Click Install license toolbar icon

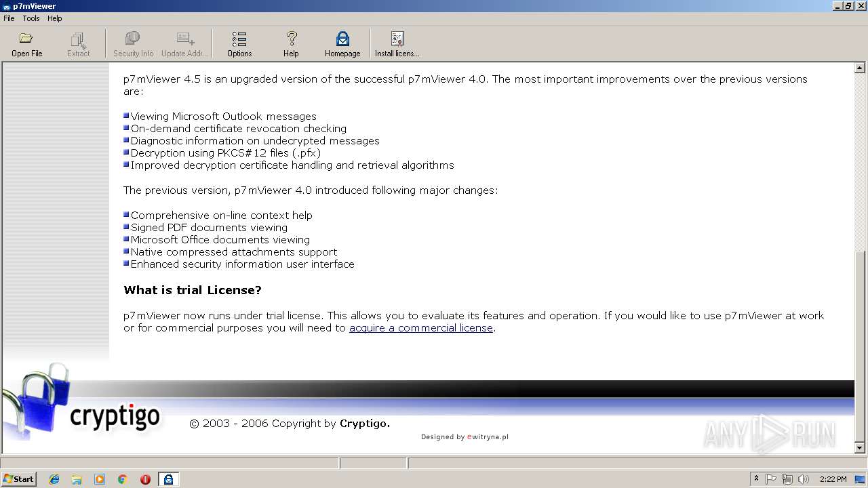coord(397,44)
